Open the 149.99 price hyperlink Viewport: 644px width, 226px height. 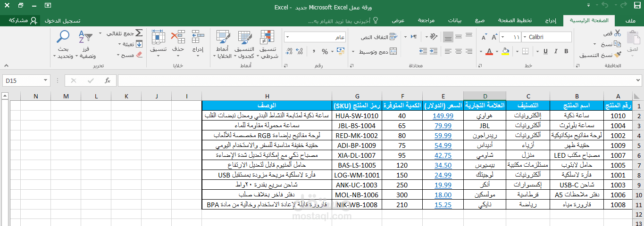pyautogui.click(x=443, y=115)
